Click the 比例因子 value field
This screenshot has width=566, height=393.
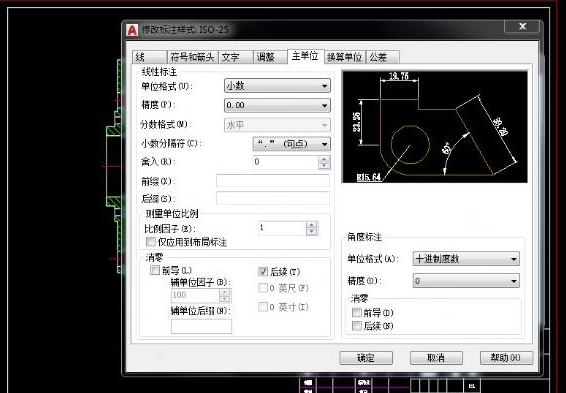(x=282, y=228)
